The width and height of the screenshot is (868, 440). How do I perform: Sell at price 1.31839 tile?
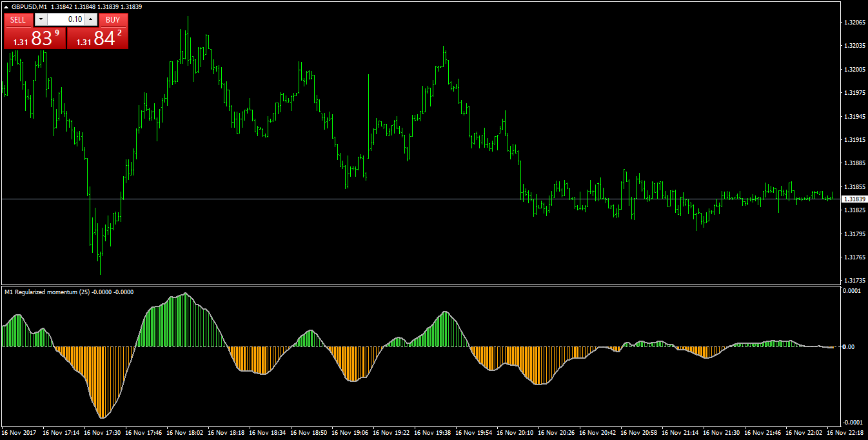tap(35, 38)
